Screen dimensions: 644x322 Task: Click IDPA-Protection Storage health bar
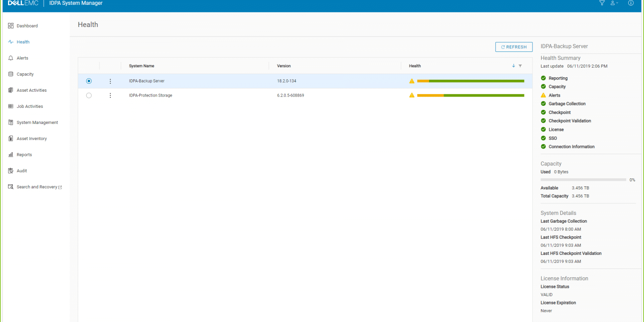[471, 95]
